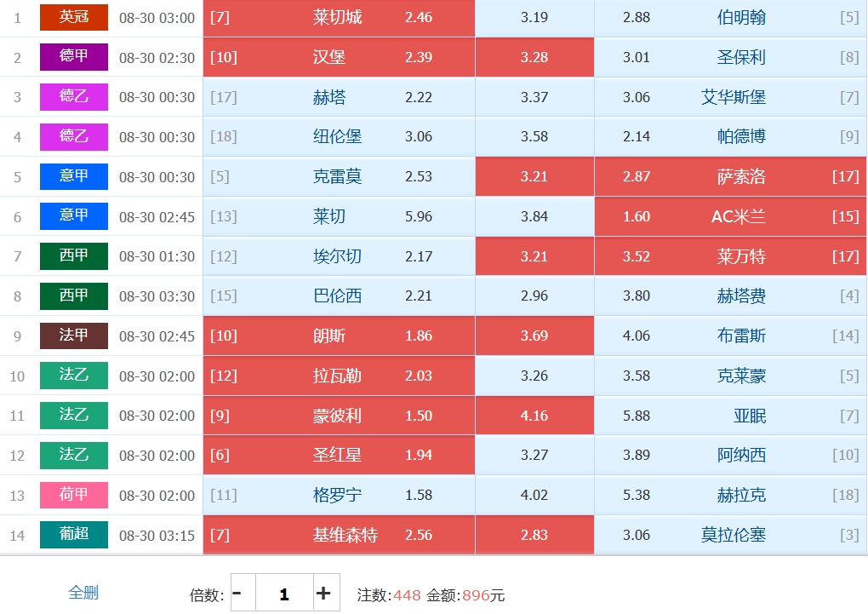Select draw odds 3.37 in 赫塔 match
The image size is (868, 614).
tap(534, 97)
